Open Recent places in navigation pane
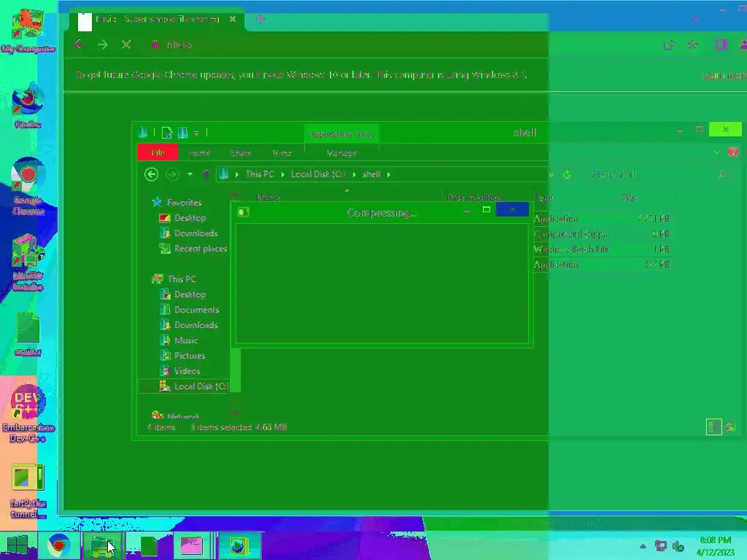747x560 pixels. click(x=201, y=249)
